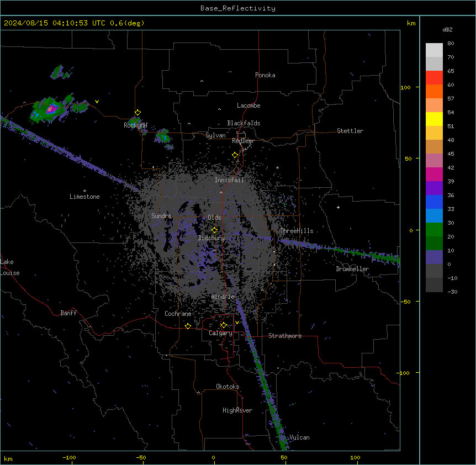Click the Airdrie city label
The height and width of the screenshot is (465, 476).
pyautogui.click(x=223, y=297)
